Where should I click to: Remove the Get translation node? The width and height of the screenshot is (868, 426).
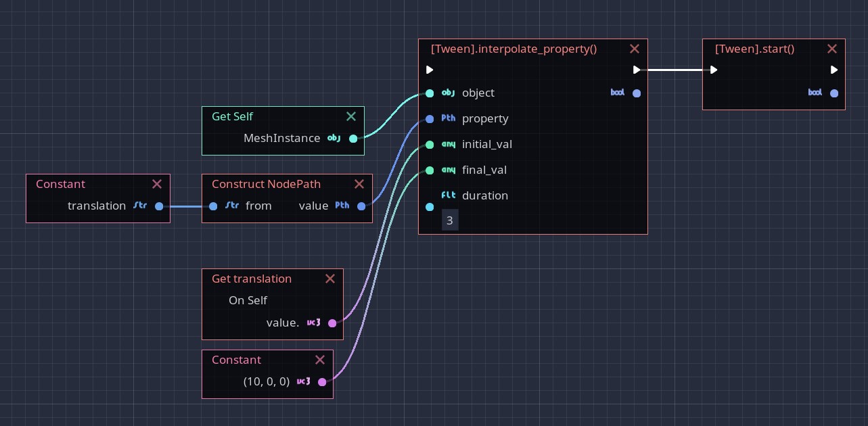coord(330,279)
